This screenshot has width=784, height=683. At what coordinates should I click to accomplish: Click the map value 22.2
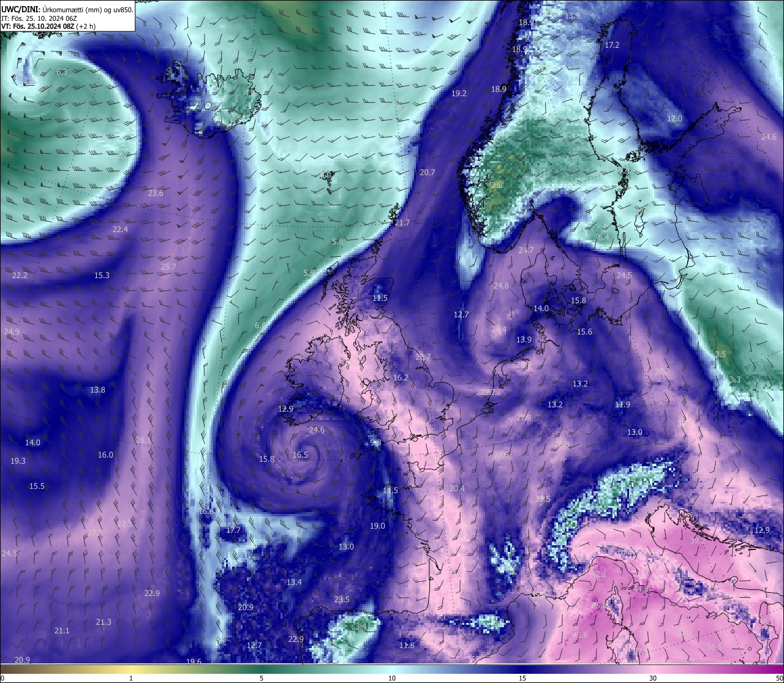[x=20, y=275]
